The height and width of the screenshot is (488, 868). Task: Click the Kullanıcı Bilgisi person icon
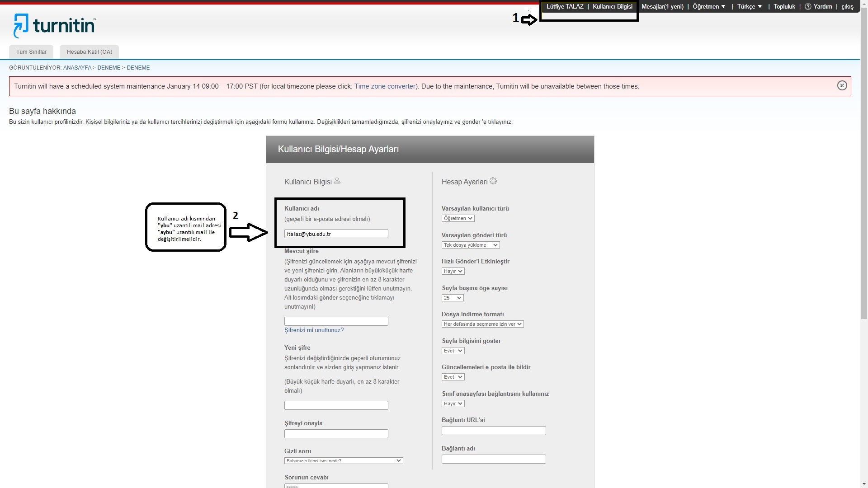337,181
